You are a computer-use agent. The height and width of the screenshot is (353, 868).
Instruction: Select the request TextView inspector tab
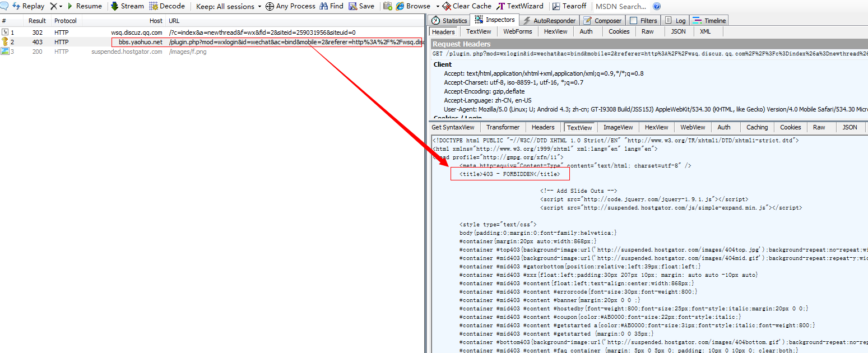pos(479,32)
